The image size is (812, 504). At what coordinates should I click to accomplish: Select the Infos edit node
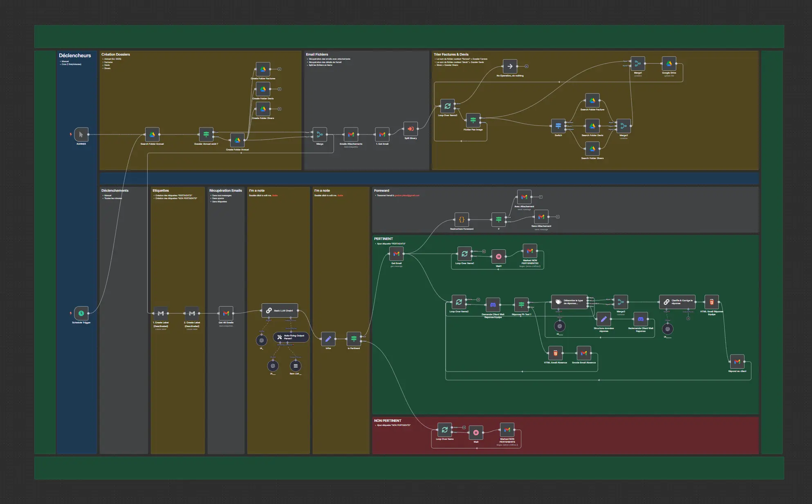[x=328, y=338]
